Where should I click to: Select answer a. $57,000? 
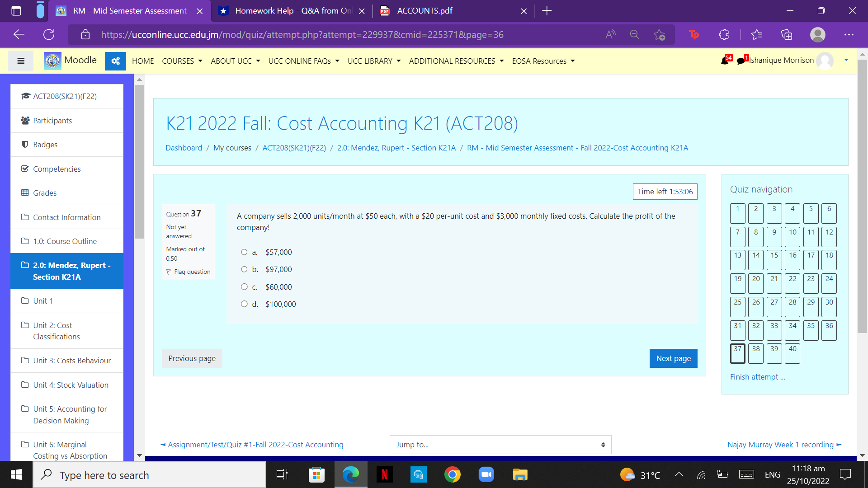(x=244, y=252)
